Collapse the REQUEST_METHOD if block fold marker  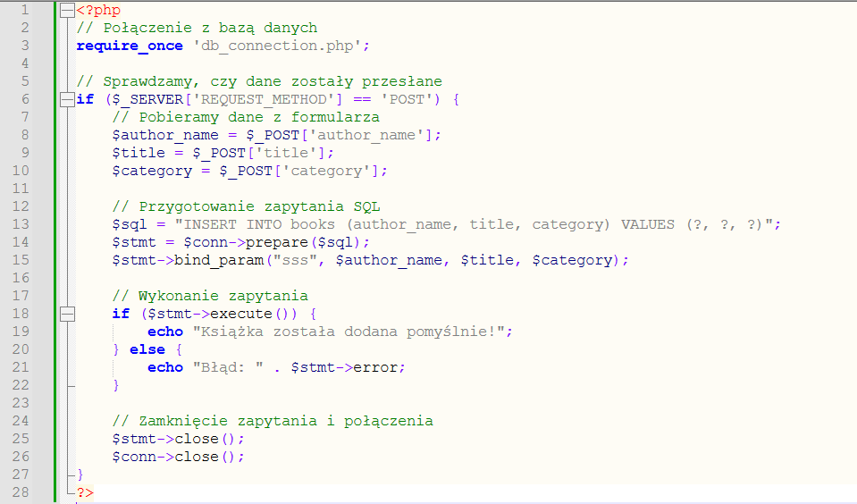(x=66, y=99)
